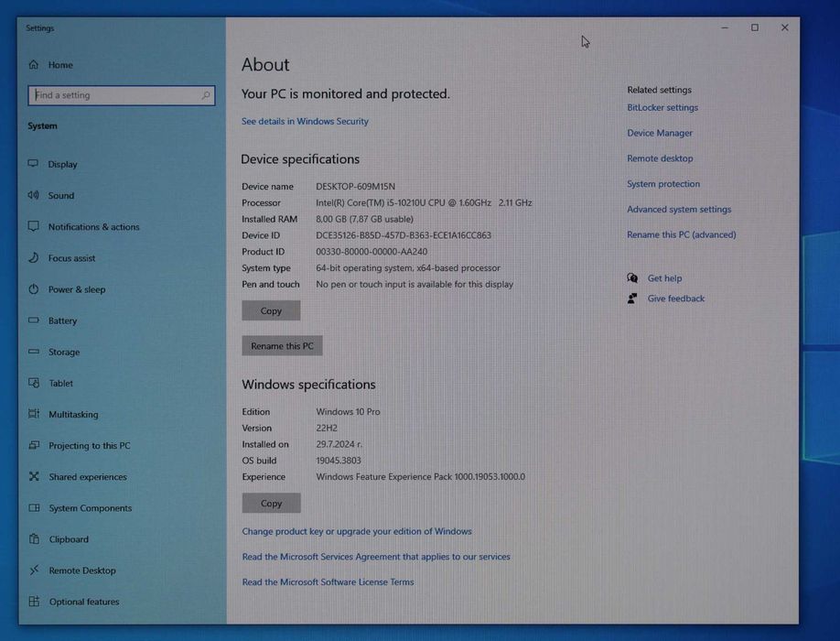Copy the device specifications
The width and height of the screenshot is (840, 641).
coord(271,310)
